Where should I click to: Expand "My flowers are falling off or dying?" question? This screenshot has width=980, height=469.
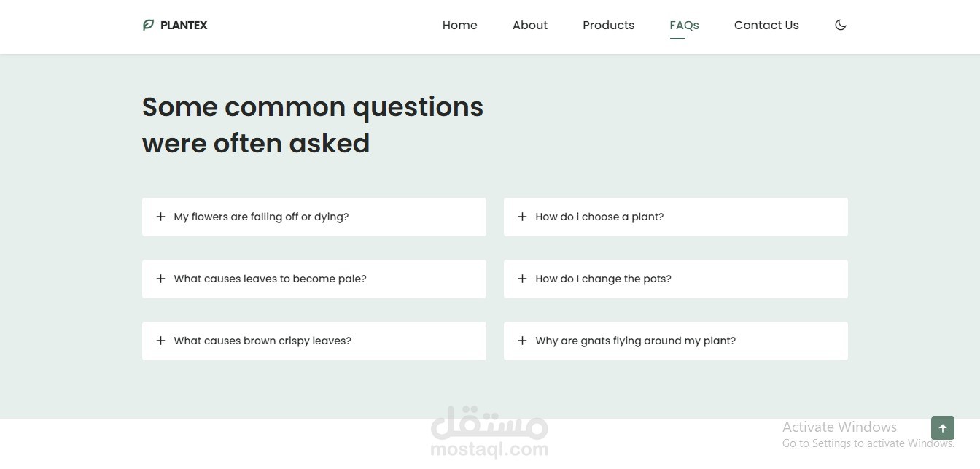click(x=261, y=217)
